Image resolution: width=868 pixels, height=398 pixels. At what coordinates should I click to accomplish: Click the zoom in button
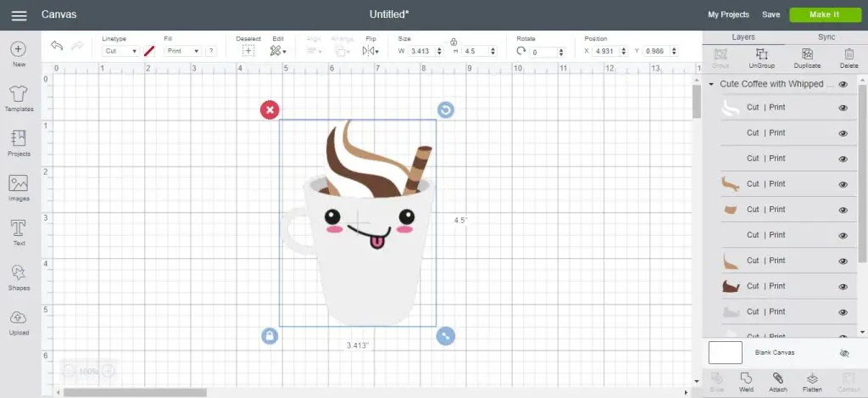coord(108,372)
